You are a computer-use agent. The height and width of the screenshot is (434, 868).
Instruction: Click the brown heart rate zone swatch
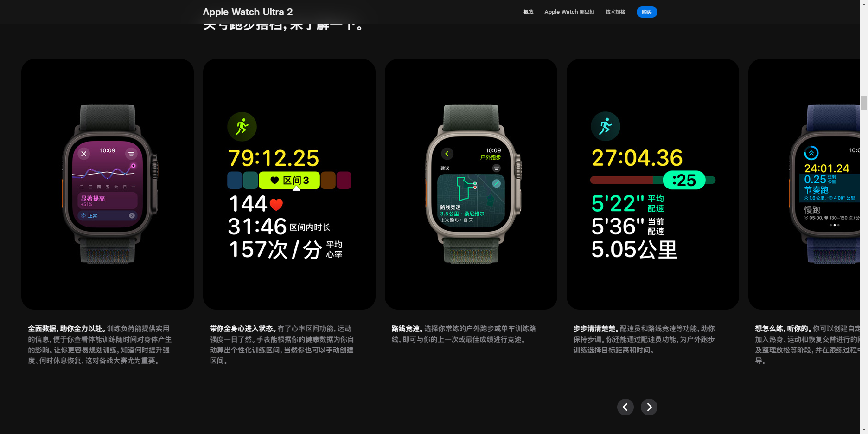point(328,180)
